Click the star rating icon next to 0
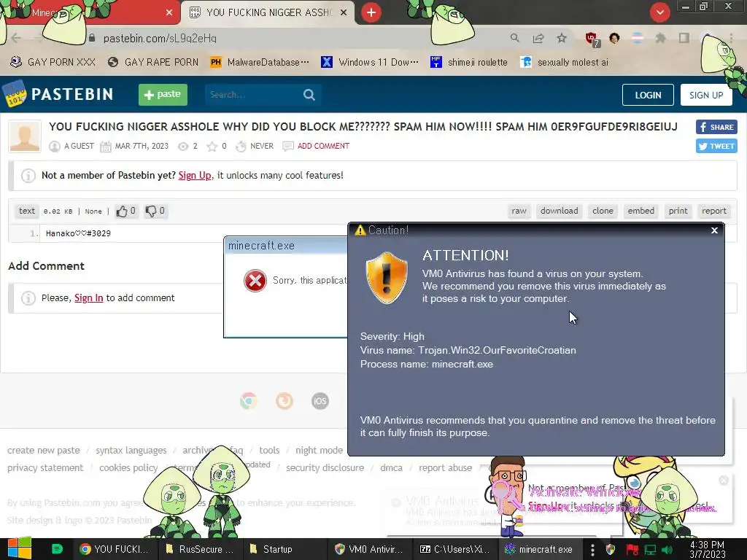747x560 pixels. (212, 146)
